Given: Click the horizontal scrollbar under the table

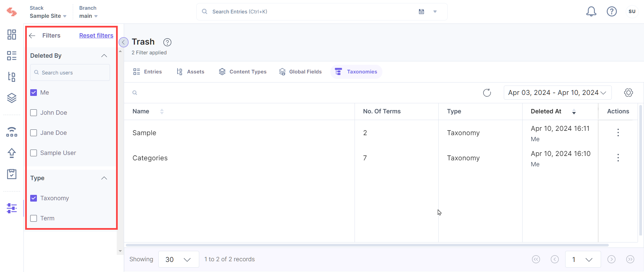Looking at the screenshot, I should (x=367, y=245).
